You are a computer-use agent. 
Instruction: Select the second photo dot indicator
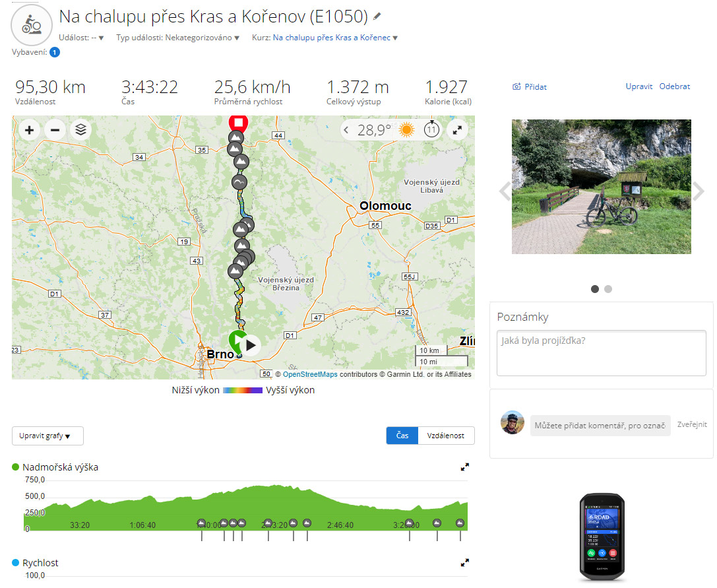(x=608, y=289)
